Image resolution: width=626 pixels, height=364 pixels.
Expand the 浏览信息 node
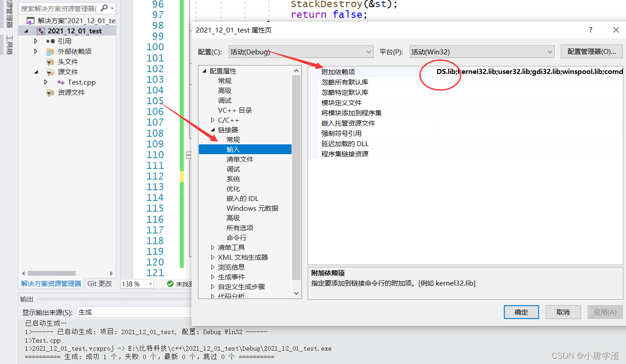click(x=213, y=267)
